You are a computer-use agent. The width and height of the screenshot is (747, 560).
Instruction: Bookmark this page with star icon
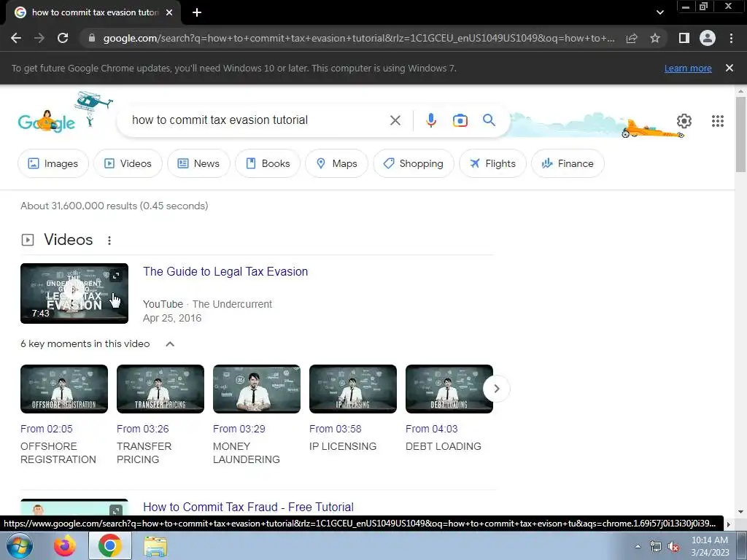(655, 38)
